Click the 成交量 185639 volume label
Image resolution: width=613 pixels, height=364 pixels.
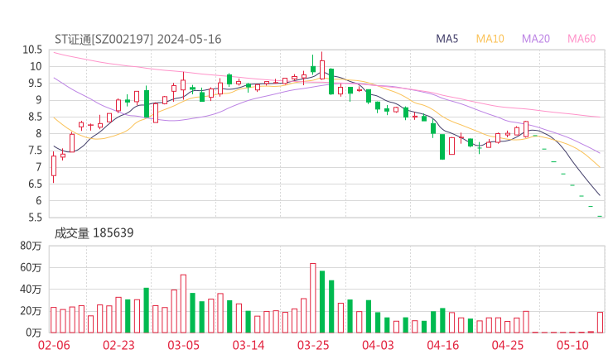point(94,233)
